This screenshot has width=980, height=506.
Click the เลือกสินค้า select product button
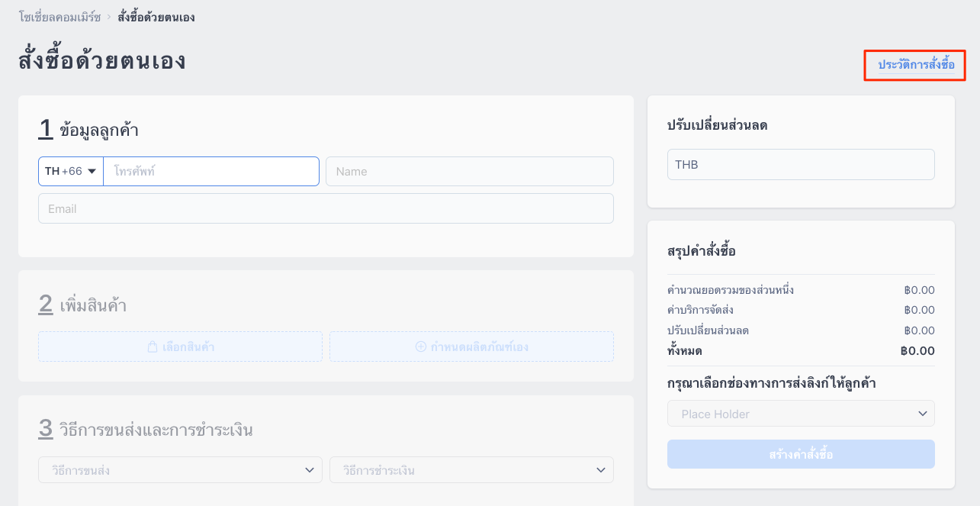click(x=181, y=346)
